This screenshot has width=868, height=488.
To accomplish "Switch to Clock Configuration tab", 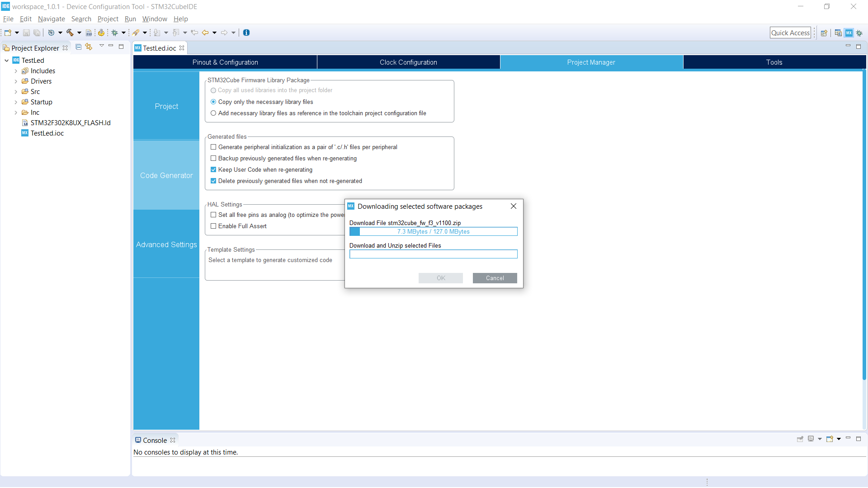I will (x=408, y=62).
